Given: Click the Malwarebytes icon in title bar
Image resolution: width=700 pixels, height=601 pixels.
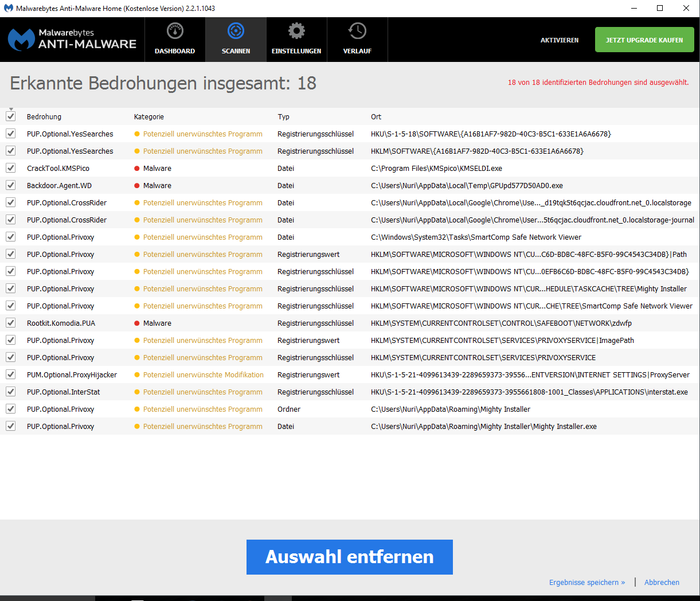Looking at the screenshot, I should pos(9,8).
